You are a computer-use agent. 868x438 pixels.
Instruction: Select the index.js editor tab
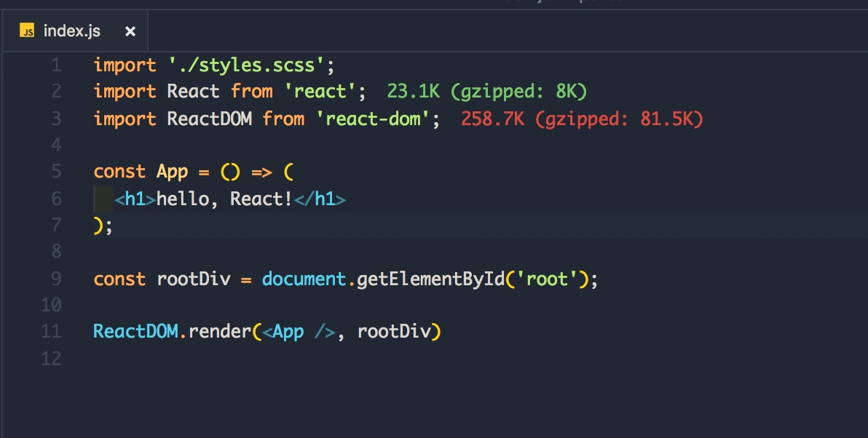point(75,31)
